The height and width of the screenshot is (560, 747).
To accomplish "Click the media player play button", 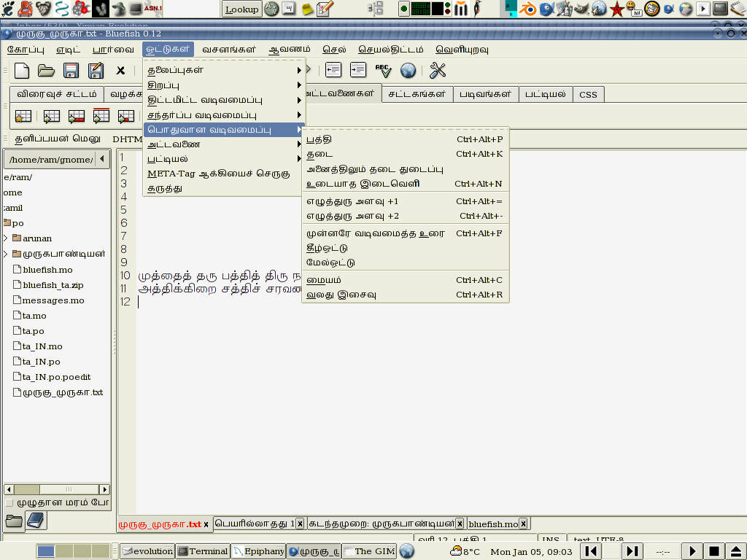I will tap(693, 551).
